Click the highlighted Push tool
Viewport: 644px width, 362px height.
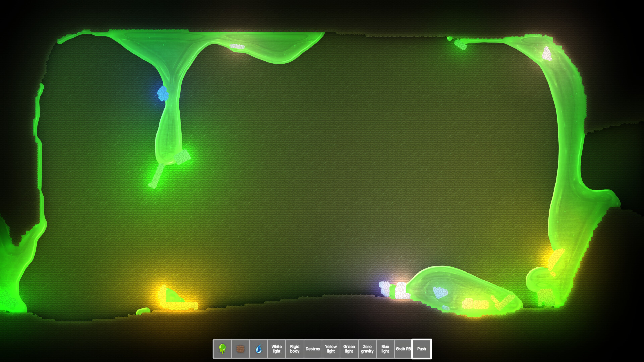[x=421, y=349]
